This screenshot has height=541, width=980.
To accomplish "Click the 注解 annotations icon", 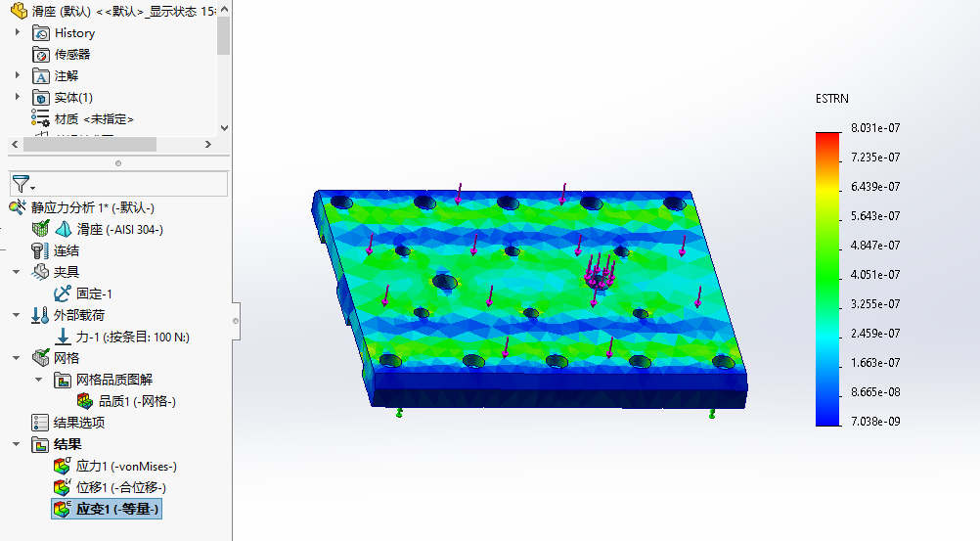I will (x=41, y=76).
